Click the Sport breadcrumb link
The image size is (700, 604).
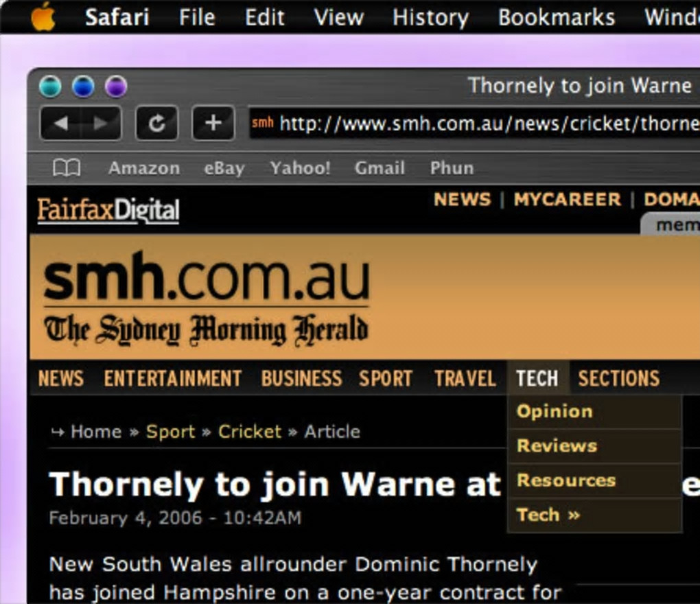pos(170,432)
